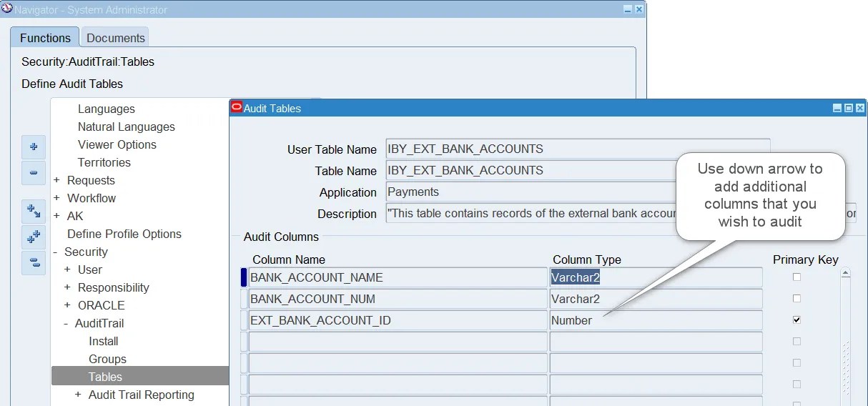
Task: Collapse the Security tree node
Action: (x=55, y=252)
